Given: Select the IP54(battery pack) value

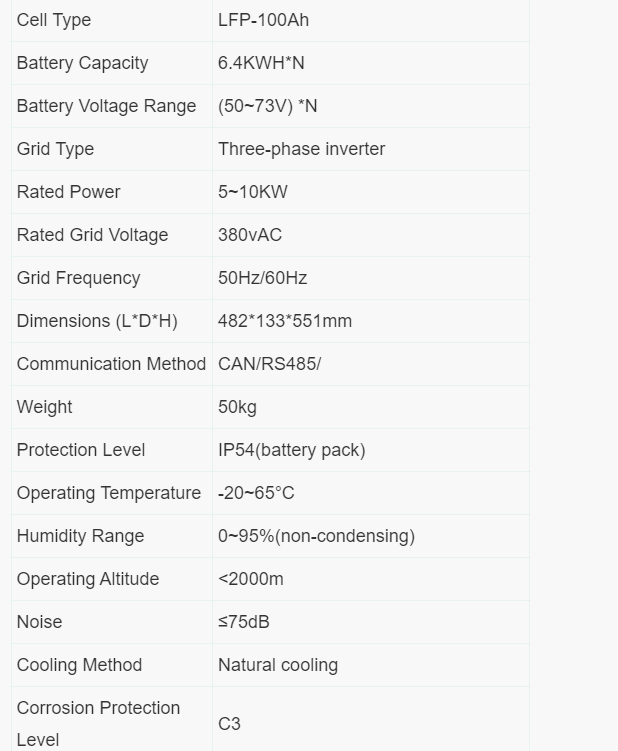Looking at the screenshot, I should pyautogui.click(x=291, y=450).
